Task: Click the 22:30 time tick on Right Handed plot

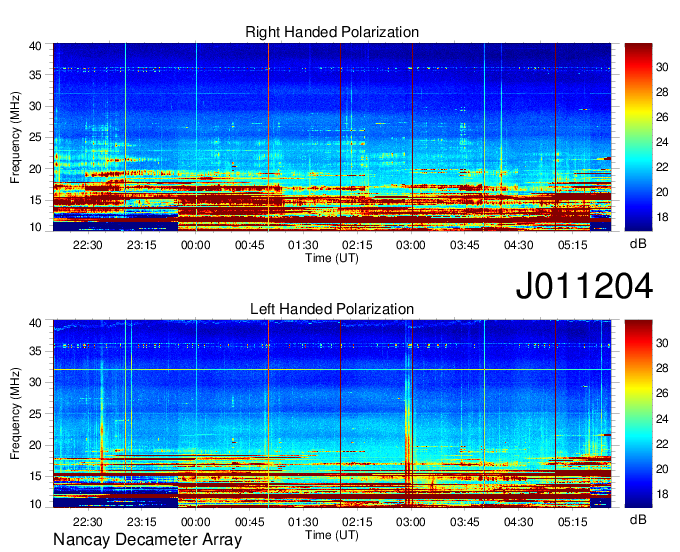Action: click(x=88, y=245)
